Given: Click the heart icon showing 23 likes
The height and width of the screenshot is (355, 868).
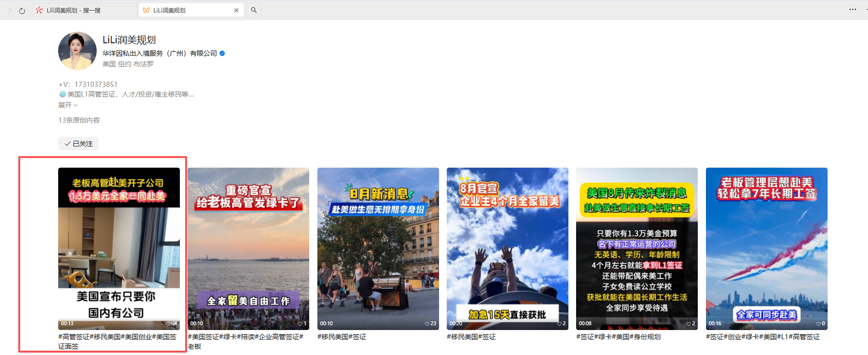Looking at the screenshot, I should click(427, 324).
